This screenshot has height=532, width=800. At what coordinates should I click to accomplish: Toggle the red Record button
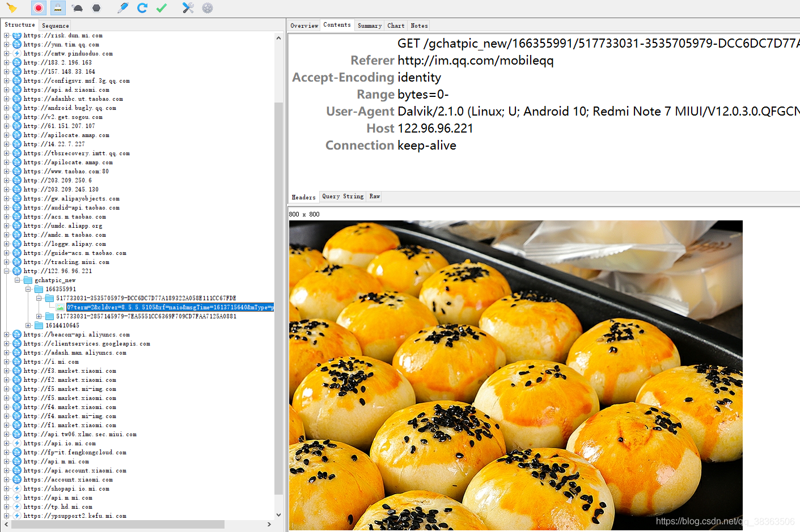(39, 8)
